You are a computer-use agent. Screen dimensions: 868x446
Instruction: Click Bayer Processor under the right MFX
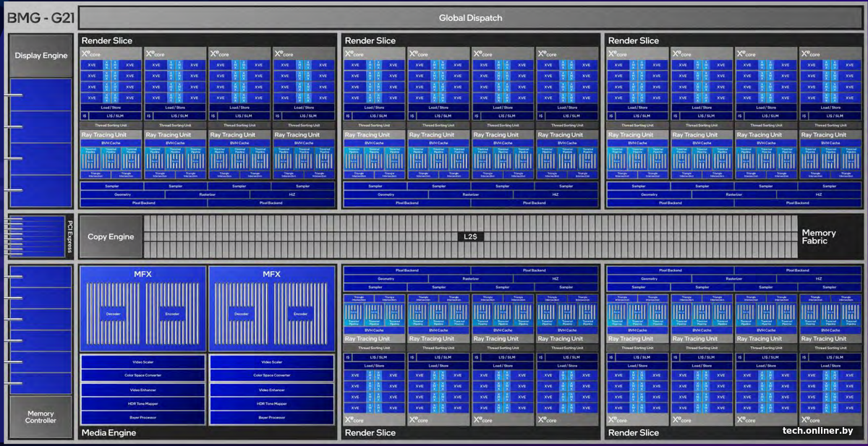pos(272,418)
